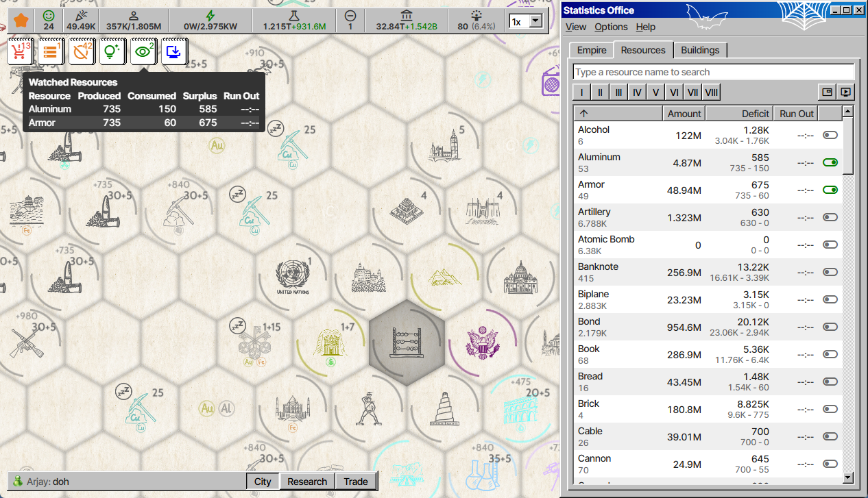Open the watched resources eye icon

click(143, 51)
